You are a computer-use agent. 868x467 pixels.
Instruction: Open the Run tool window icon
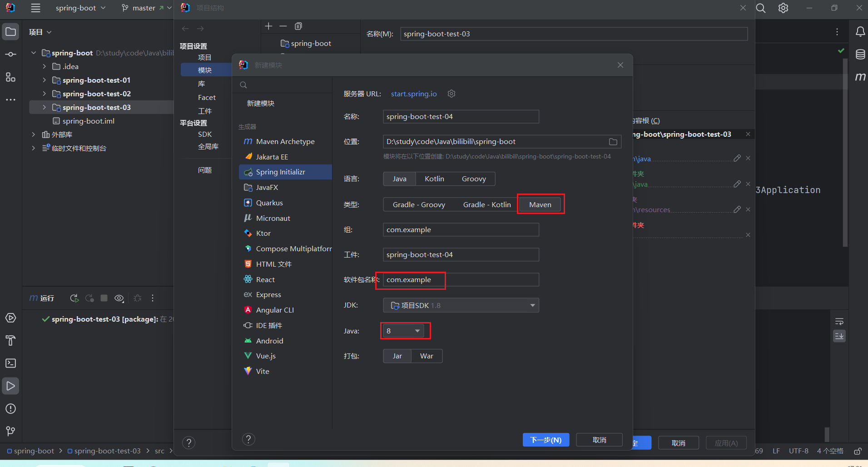tap(10, 386)
